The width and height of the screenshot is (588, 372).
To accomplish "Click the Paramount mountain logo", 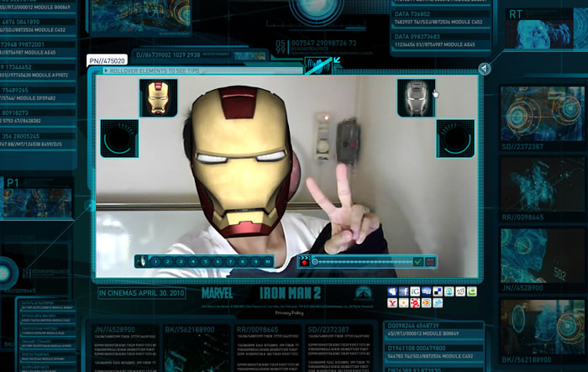I will click(x=364, y=293).
